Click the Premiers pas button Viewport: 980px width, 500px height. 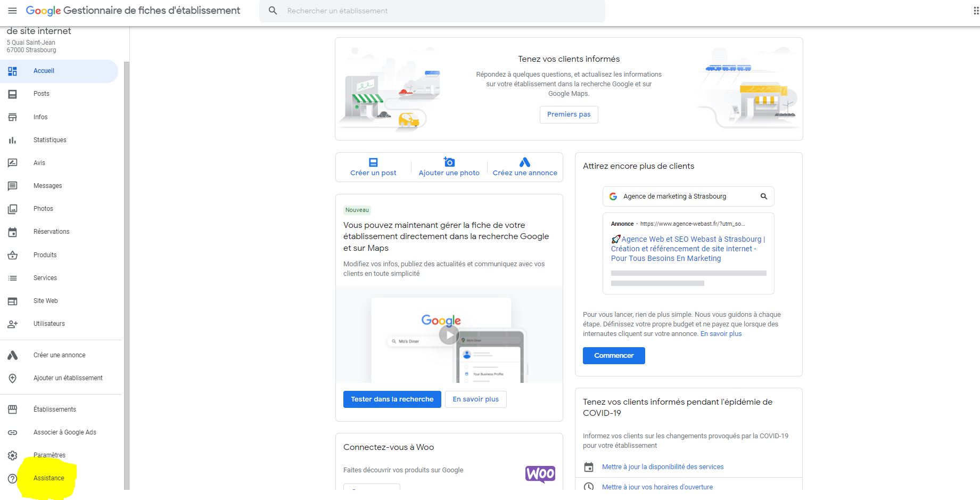click(x=569, y=114)
